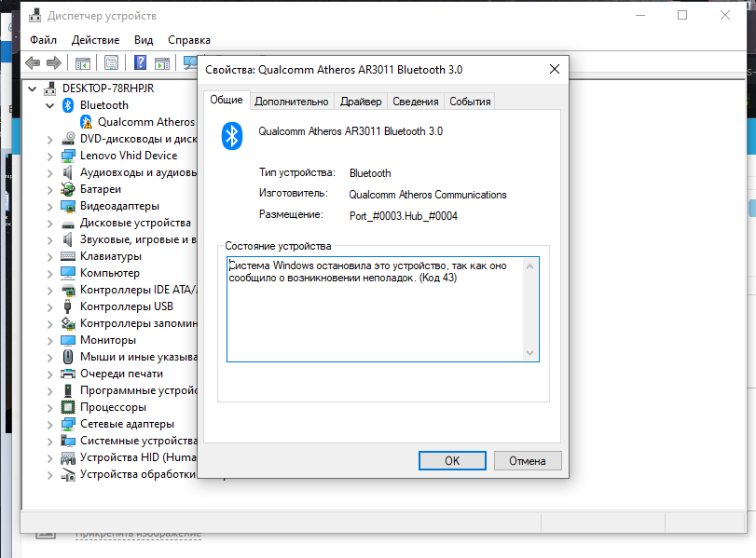Minimize the Диспетчер устройств window

tap(640, 16)
